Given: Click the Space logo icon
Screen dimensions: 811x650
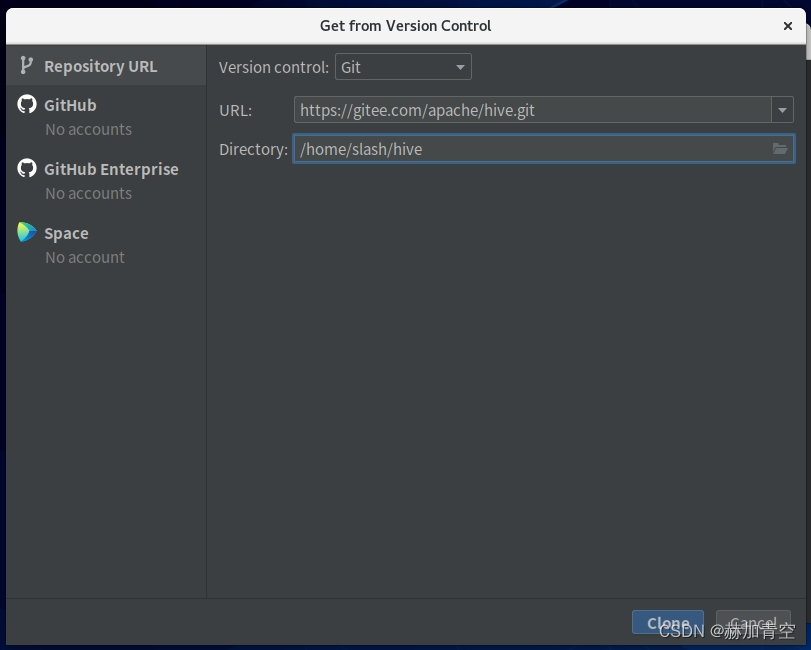Looking at the screenshot, I should 27,232.
